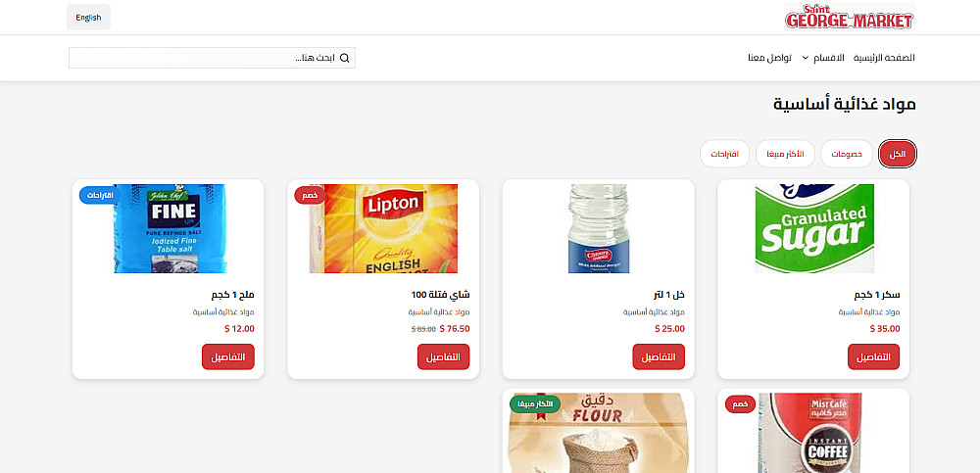The width and height of the screenshot is (980, 473).
Task: Select the الأكثر مبيعا filter pill
Action: click(785, 154)
